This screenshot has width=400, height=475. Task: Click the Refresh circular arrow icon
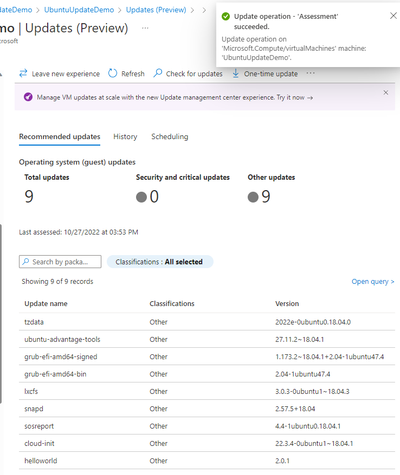[x=113, y=73]
